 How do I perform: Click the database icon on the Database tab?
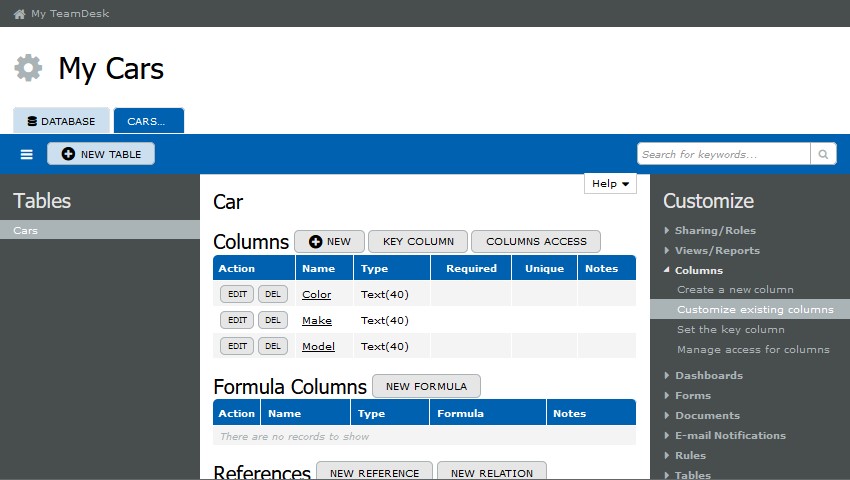32,121
